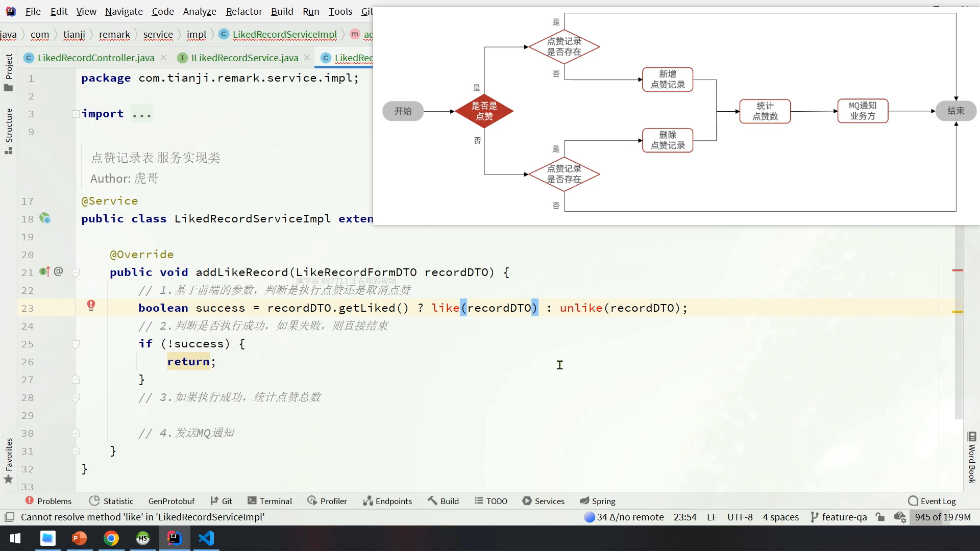The height and width of the screenshot is (551, 980).
Task: Open the Event Log
Action: (932, 501)
